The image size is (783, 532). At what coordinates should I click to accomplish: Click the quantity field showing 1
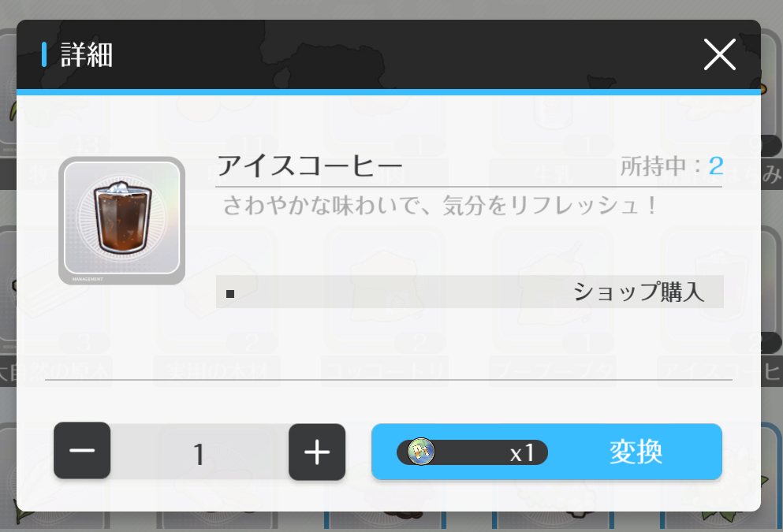(x=199, y=452)
